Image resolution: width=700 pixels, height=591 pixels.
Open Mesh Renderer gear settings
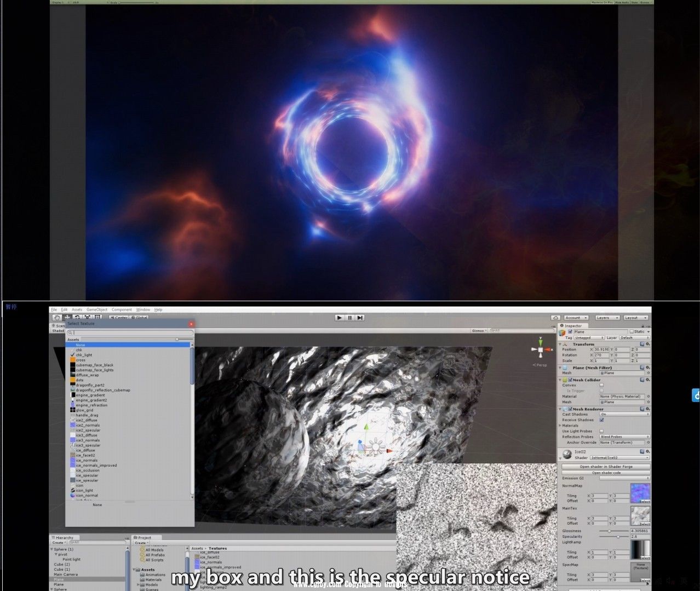click(x=648, y=409)
